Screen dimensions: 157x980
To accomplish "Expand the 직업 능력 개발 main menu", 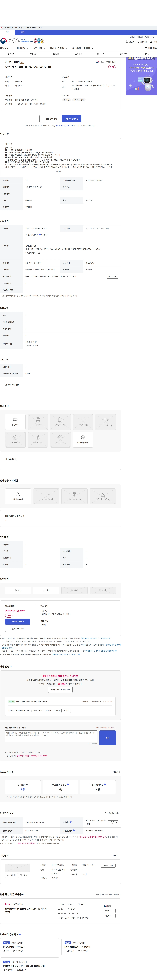I will point(59,48).
